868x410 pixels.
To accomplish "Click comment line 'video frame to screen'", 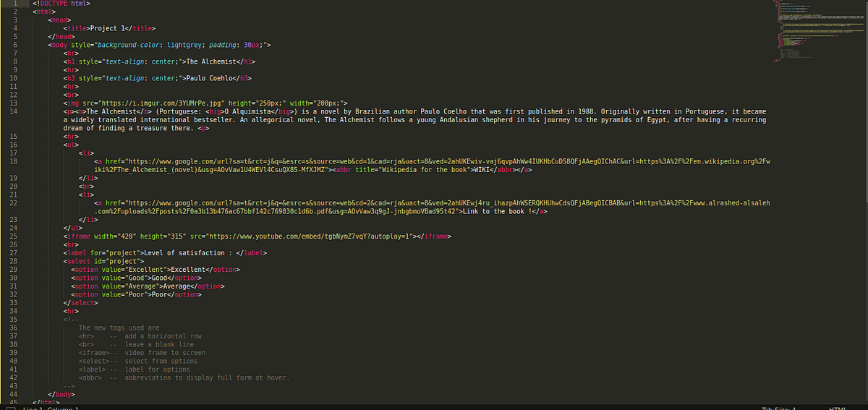I will [x=165, y=352].
